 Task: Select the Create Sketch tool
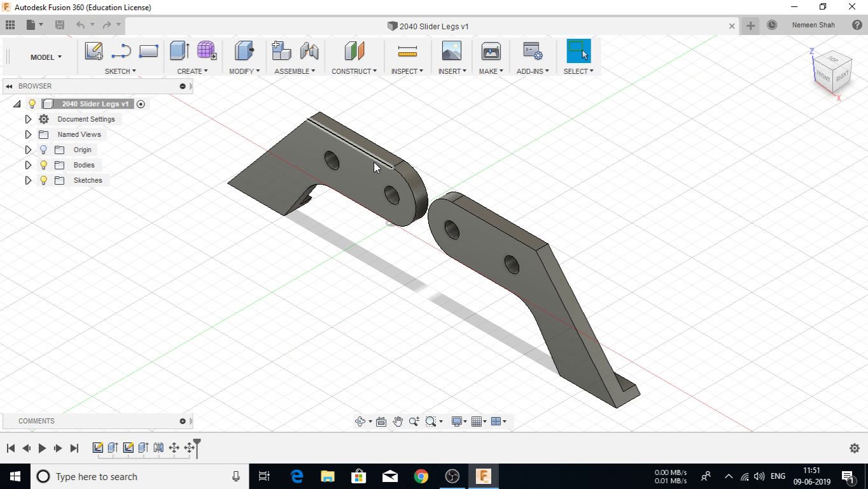point(94,51)
